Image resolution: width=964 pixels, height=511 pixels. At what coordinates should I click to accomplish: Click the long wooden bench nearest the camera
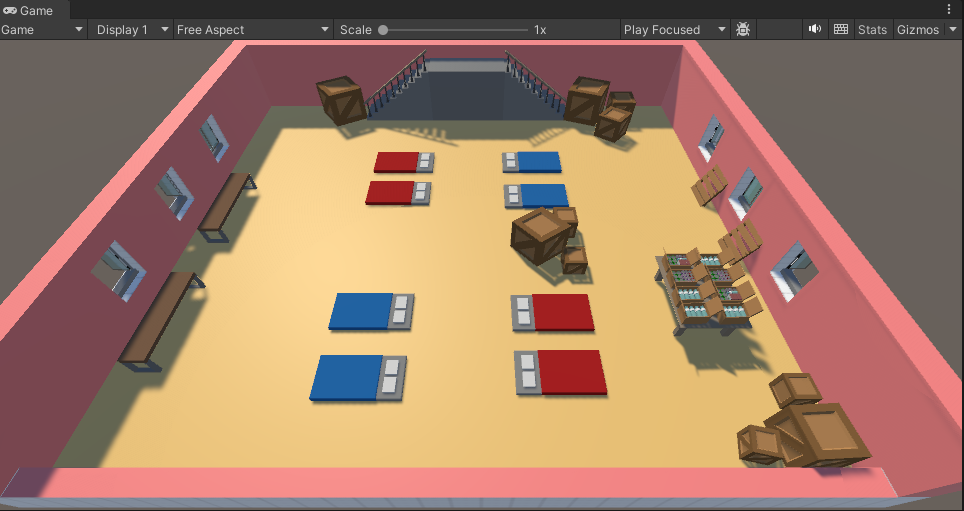pos(157,320)
